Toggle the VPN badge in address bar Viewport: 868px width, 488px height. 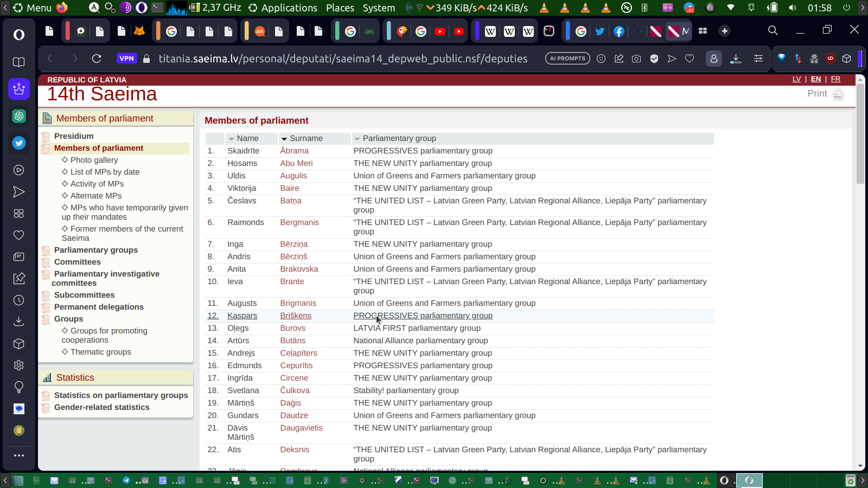pos(126,59)
